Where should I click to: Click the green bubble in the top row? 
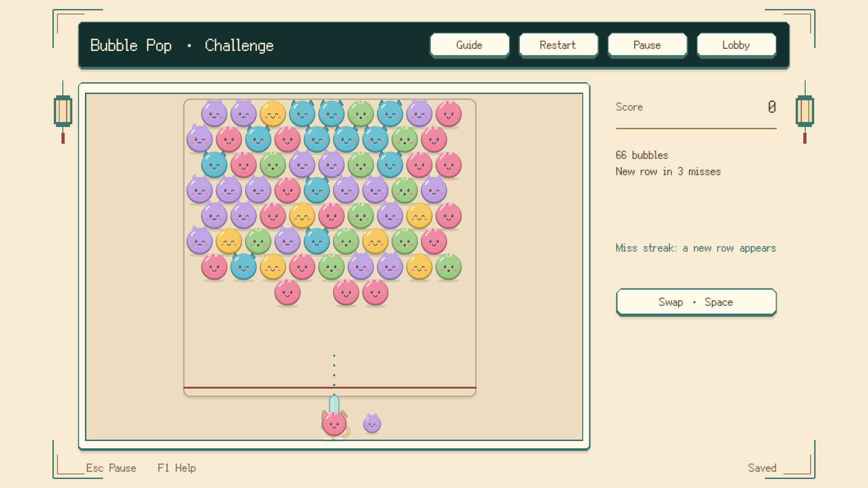click(x=361, y=113)
